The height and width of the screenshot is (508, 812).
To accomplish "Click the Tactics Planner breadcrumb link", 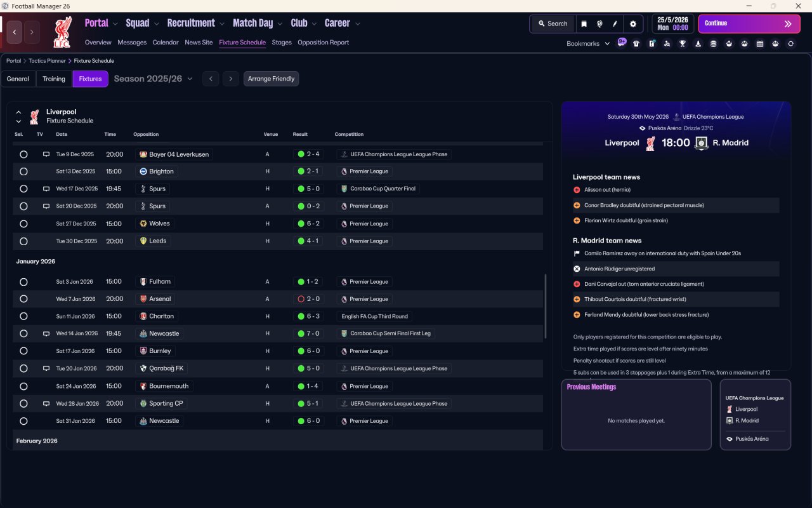I will coord(47,61).
